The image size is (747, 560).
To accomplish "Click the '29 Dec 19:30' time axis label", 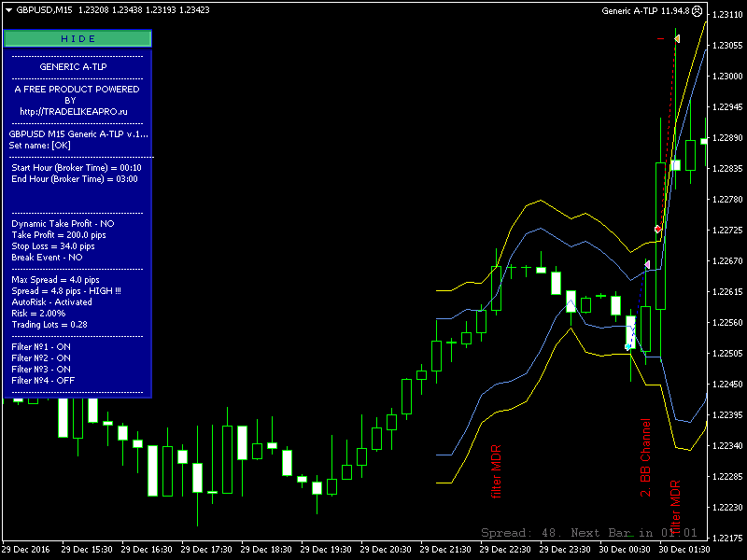I will pyautogui.click(x=325, y=549).
